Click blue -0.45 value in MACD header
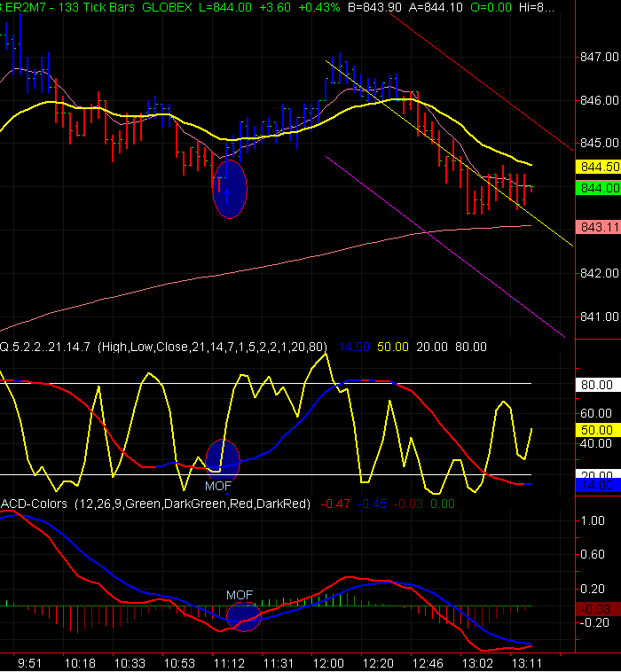Image resolution: width=621 pixels, height=672 pixels. (372, 504)
